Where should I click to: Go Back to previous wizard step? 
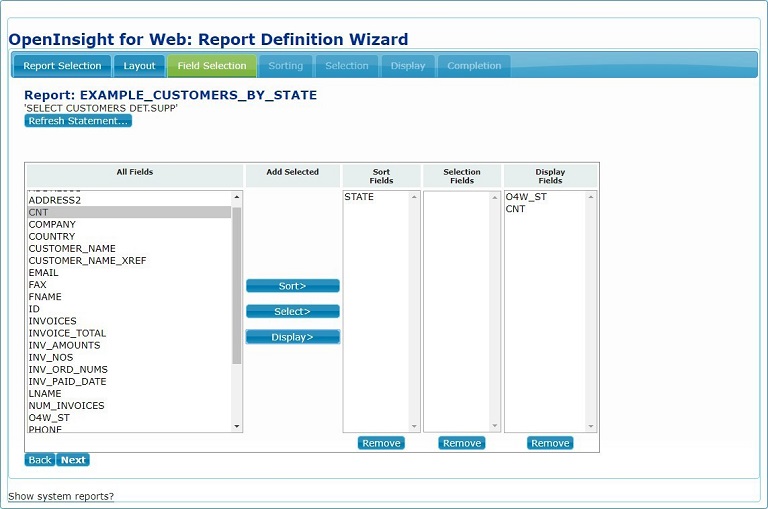40,460
